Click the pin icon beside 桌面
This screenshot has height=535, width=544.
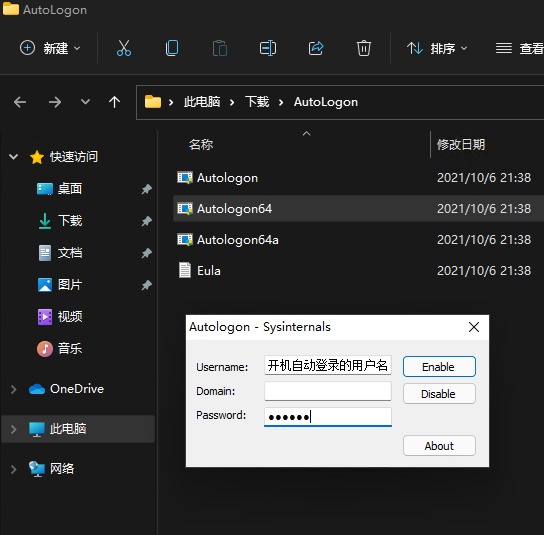coord(146,189)
